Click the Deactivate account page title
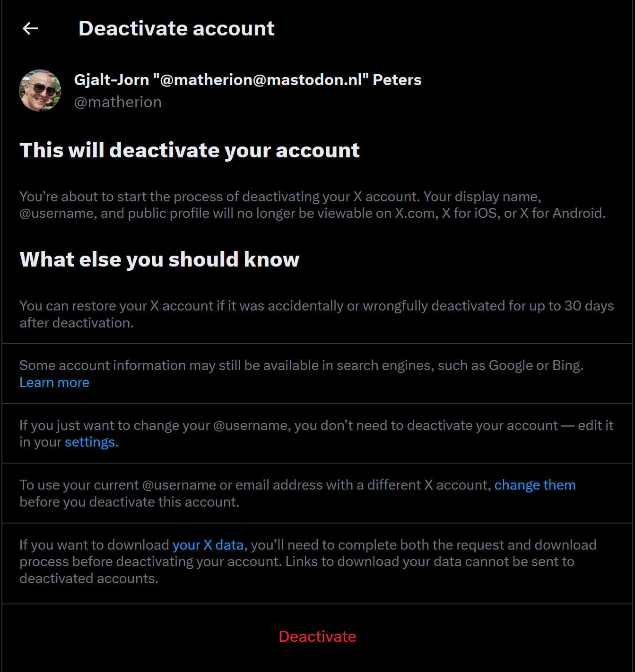635x672 pixels. pyautogui.click(x=176, y=28)
